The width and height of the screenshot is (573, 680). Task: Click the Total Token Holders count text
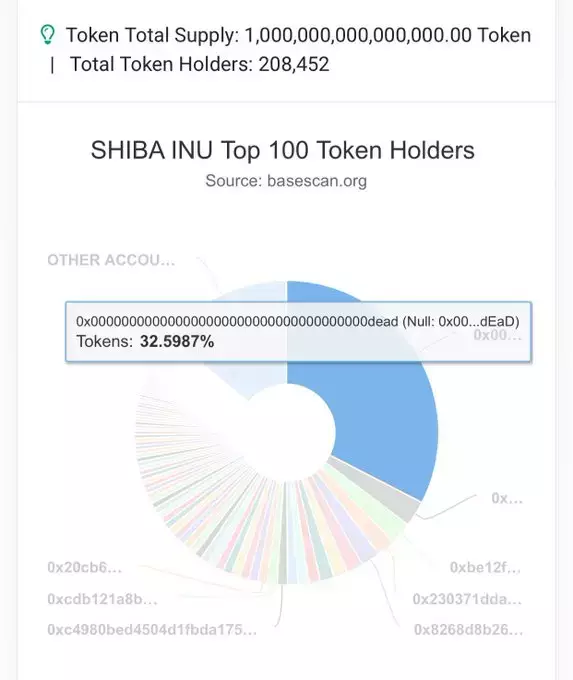tap(200, 64)
